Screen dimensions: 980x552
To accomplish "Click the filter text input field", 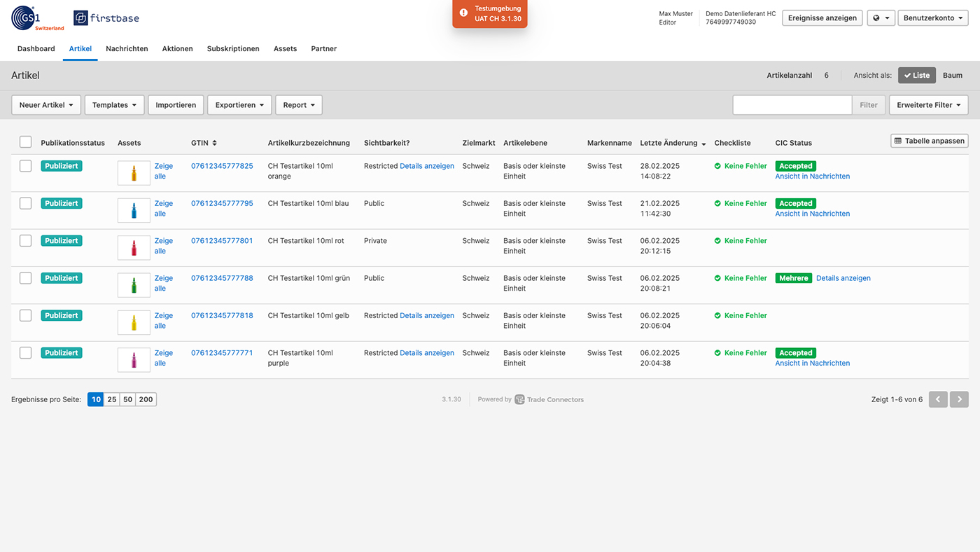I will click(x=792, y=105).
